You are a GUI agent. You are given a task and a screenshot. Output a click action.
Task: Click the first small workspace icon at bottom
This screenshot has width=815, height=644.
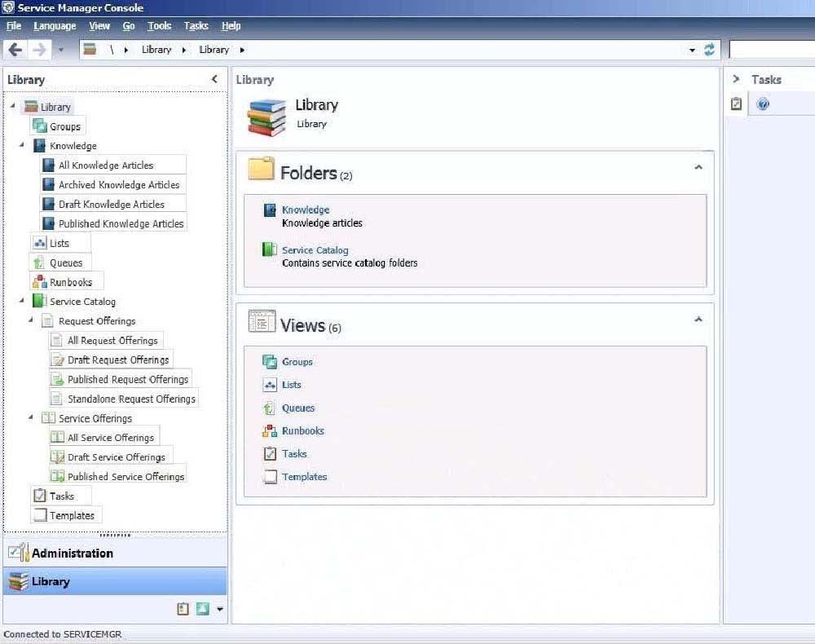click(x=183, y=609)
